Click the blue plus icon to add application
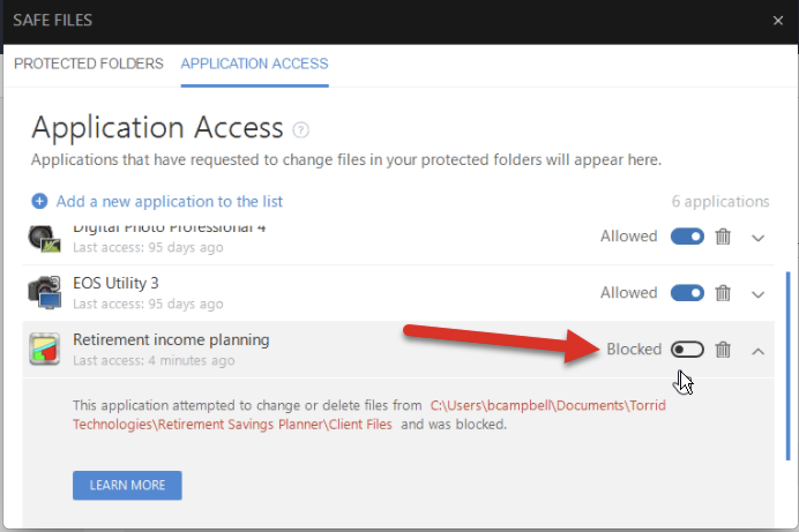 pos(39,201)
